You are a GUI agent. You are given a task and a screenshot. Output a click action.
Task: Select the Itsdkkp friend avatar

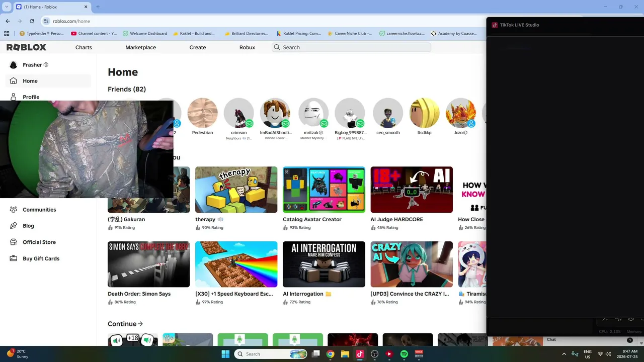coord(424,113)
